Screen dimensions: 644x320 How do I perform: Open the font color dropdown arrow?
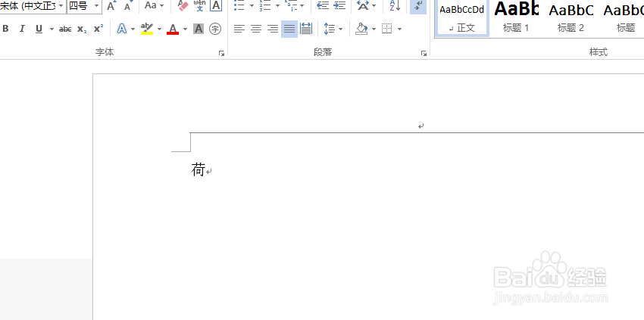pos(185,29)
